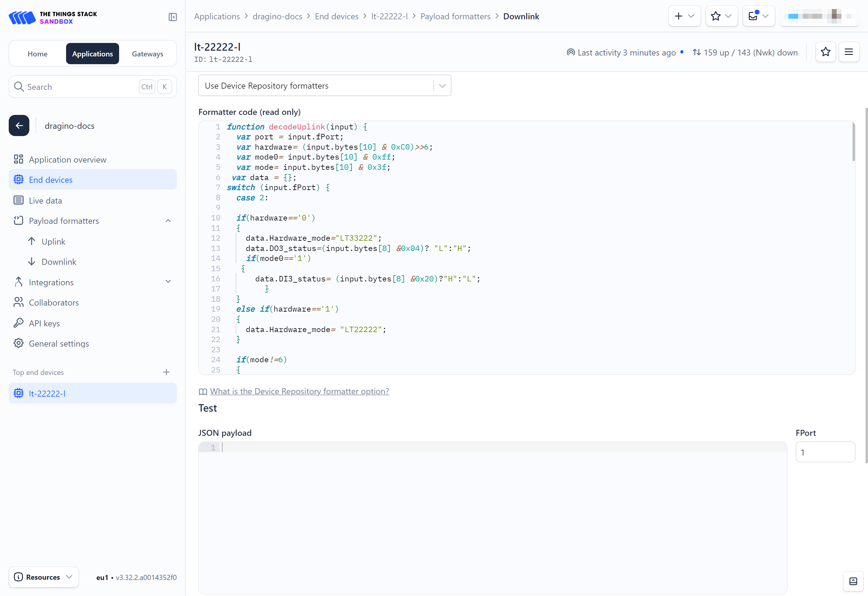868x596 pixels.
Task: Click the Live data sidebar icon
Action: (x=18, y=200)
